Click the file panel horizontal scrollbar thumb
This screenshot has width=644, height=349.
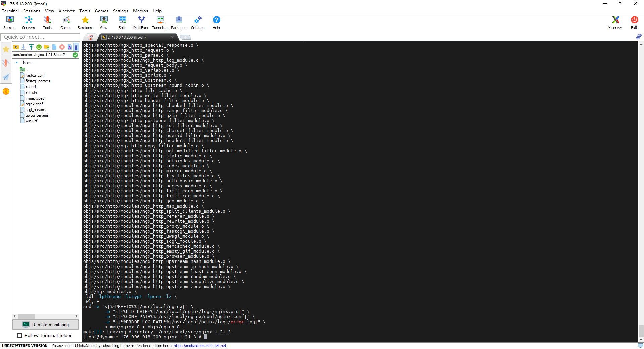pyautogui.click(x=26, y=316)
